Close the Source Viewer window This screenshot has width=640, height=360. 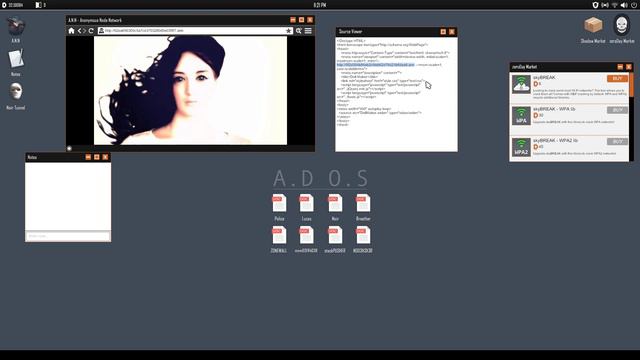(452, 31)
